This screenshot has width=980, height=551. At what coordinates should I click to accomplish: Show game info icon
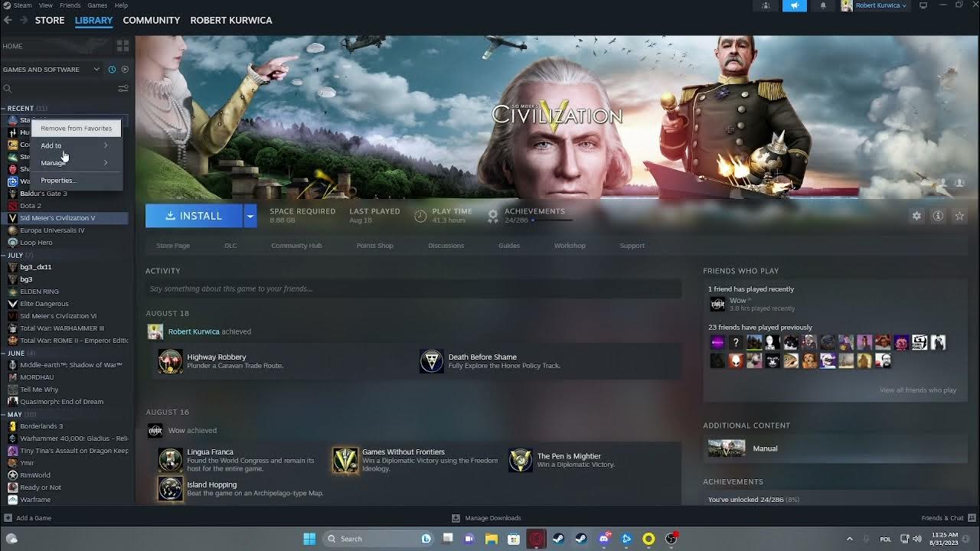[x=938, y=217]
